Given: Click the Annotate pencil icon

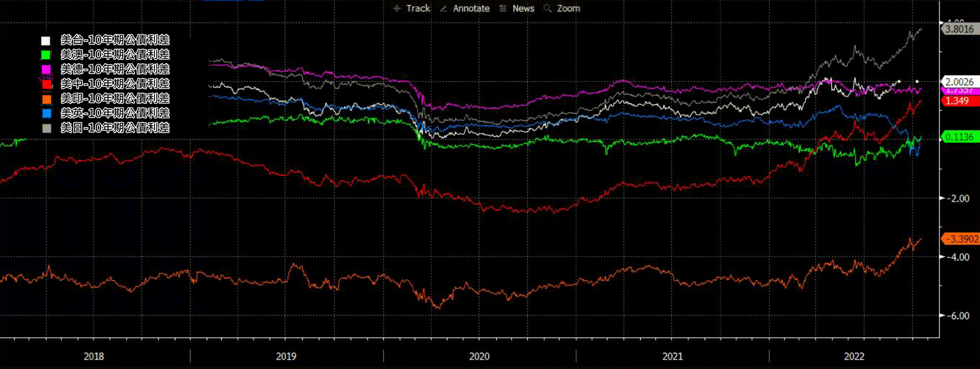Looking at the screenshot, I should (x=443, y=8).
